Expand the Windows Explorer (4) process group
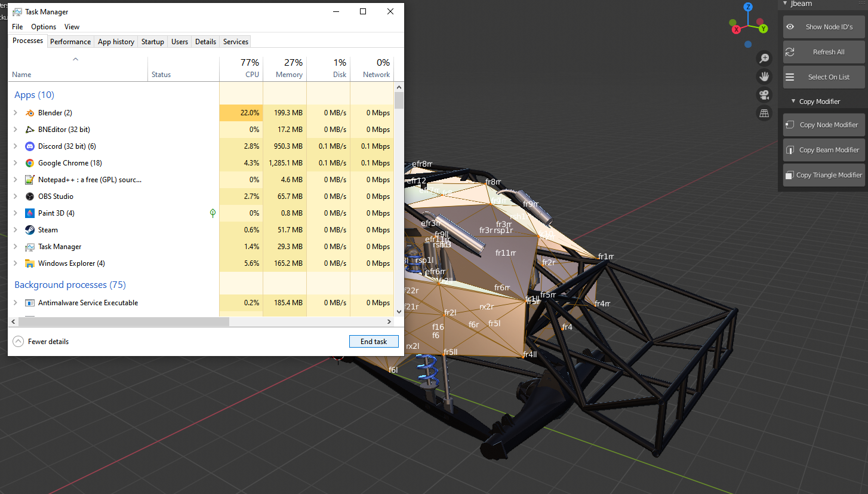 point(16,263)
